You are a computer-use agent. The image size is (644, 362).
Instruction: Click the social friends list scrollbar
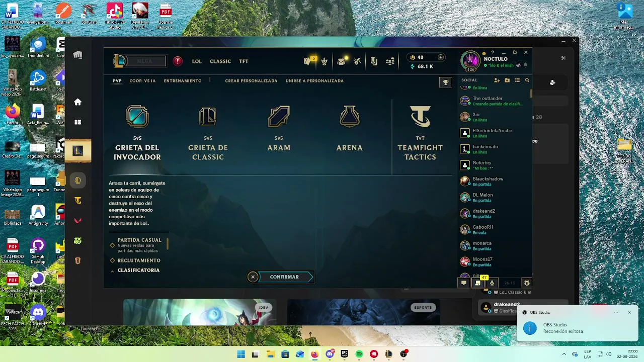click(531, 94)
